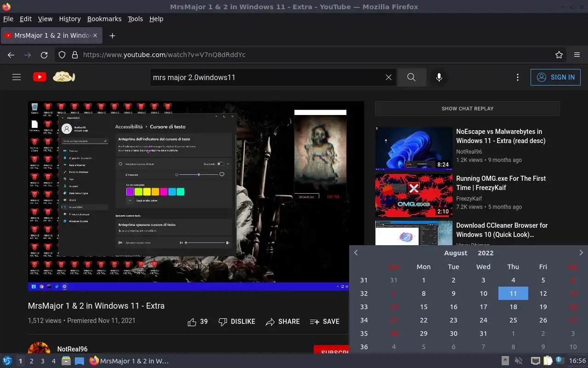Click the YouTube doodle next to the logo
This screenshot has height=368, width=588.
pos(64,77)
